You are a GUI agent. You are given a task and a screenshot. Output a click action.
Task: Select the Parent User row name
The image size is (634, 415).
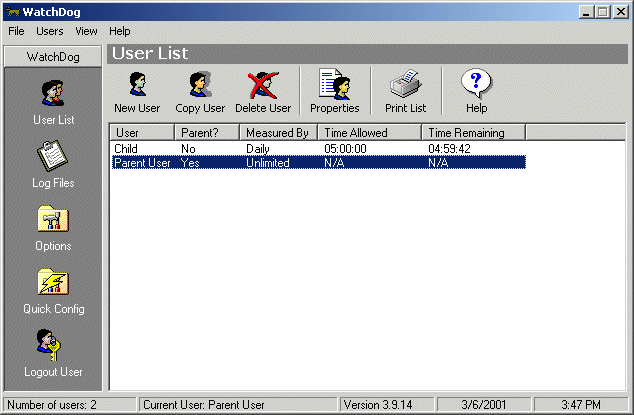[x=142, y=163]
